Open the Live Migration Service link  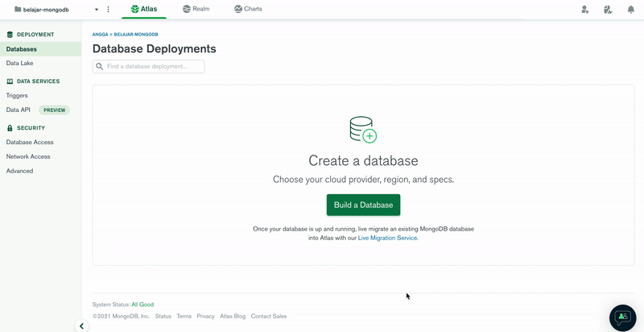pyautogui.click(x=388, y=238)
